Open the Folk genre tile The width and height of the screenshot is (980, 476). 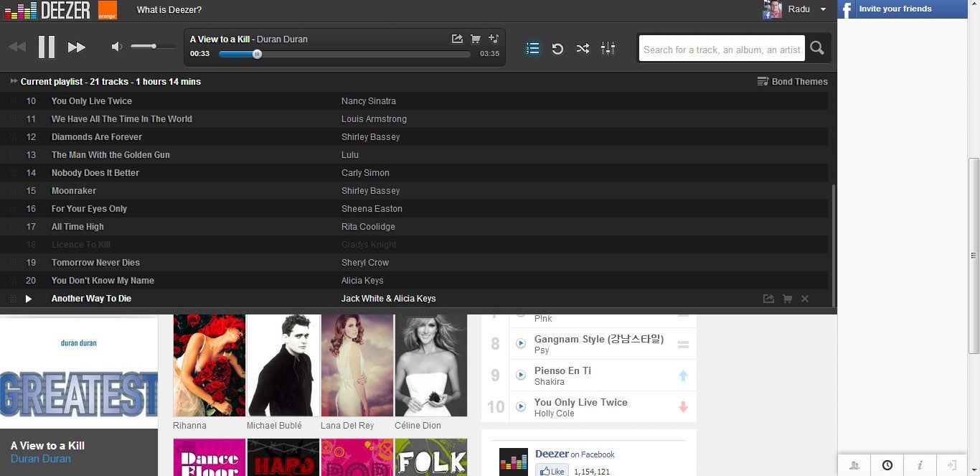pos(431,457)
